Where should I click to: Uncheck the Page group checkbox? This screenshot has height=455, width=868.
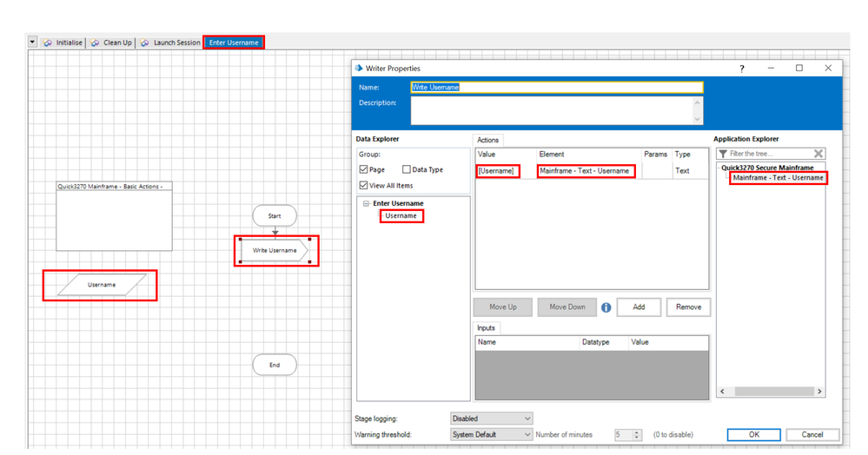(365, 170)
